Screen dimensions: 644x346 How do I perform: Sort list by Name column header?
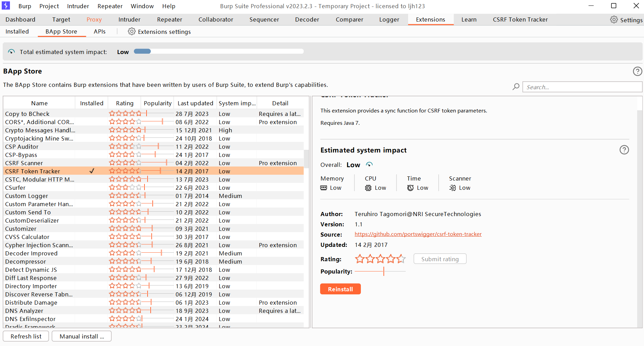39,103
